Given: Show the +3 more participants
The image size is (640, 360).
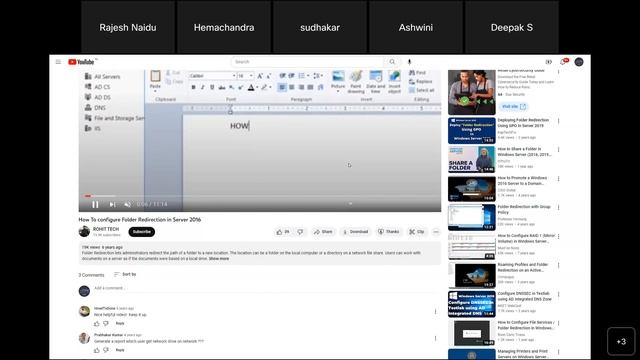Looking at the screenshot, I should point(621,341).
